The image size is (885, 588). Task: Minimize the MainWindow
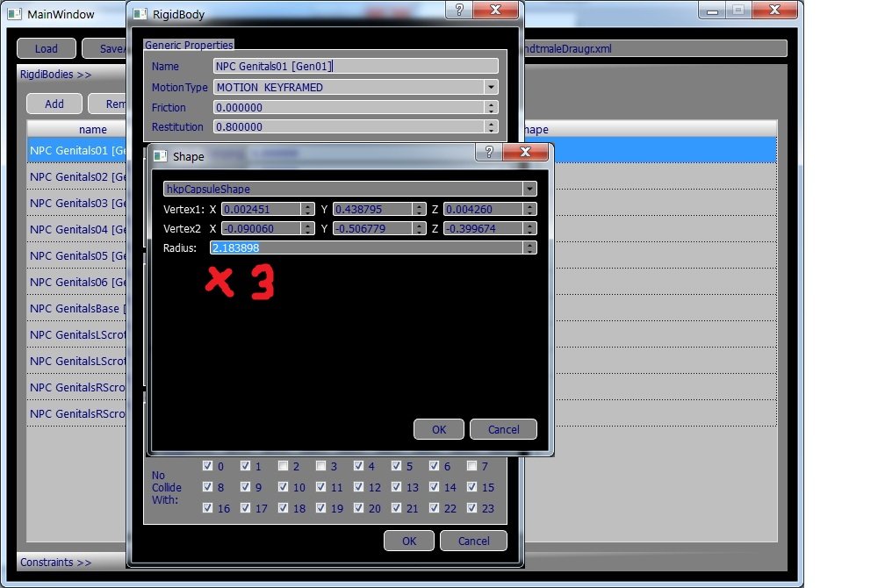pos(712,11)
